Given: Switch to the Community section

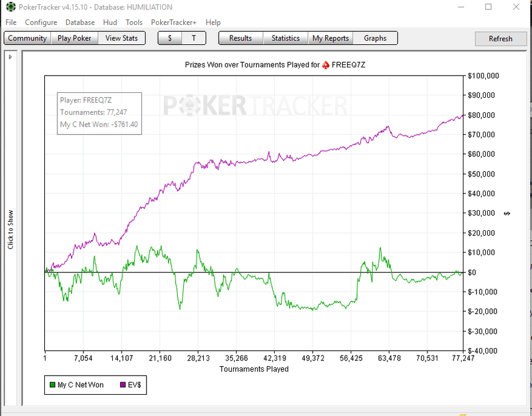Looking at the screenshot, I should (27, 38).
